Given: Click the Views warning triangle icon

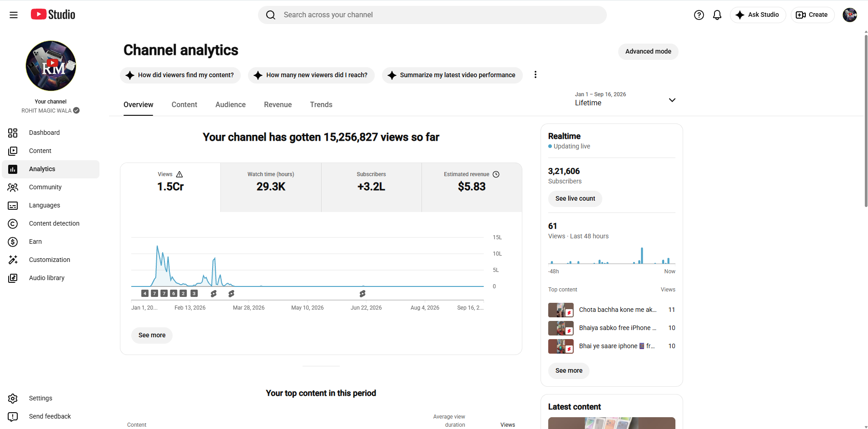Looking at the screenshot, I should 179,174.
